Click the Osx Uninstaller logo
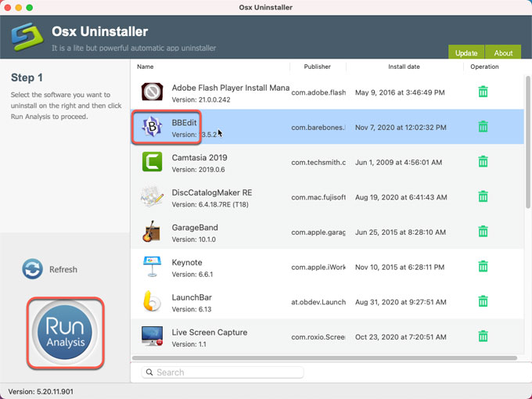The height and width of the screenshot is (399, 532). click(x=27, y=37)
